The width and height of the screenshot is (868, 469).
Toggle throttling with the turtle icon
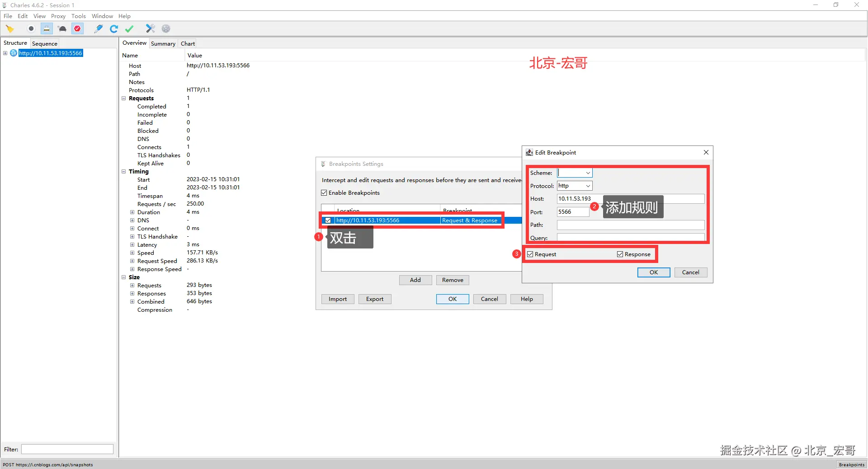[62, 29]
